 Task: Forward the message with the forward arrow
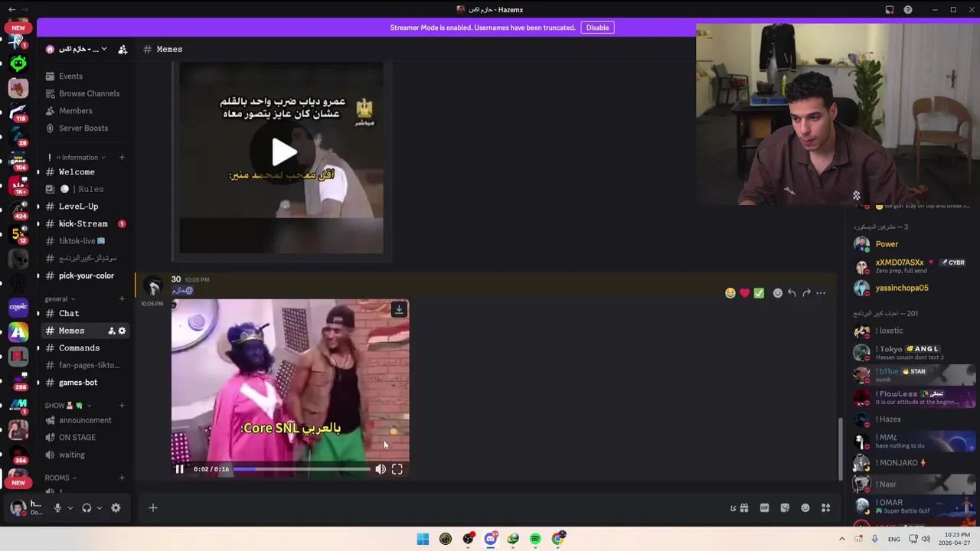[x=806, y=293]
